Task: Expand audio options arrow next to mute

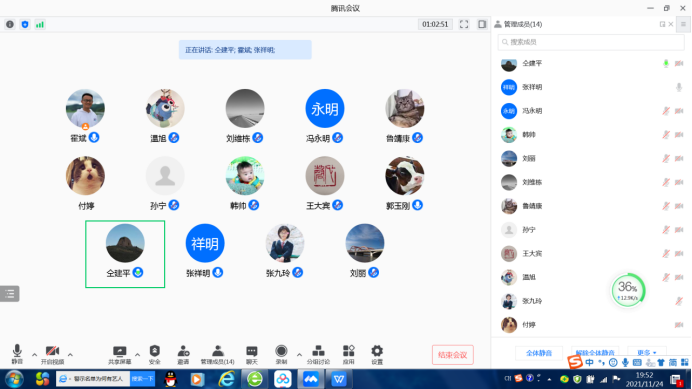Action: [x=34, y=355]
